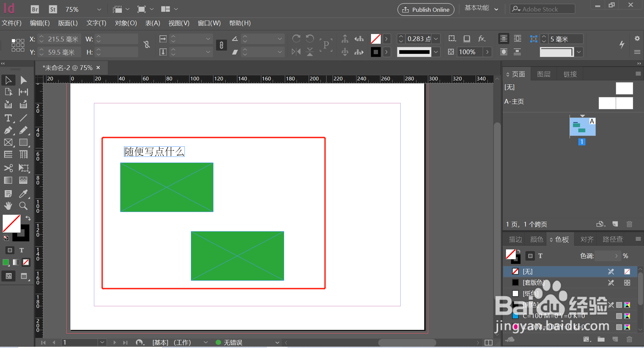Choose the Page tool

point(8,92)
